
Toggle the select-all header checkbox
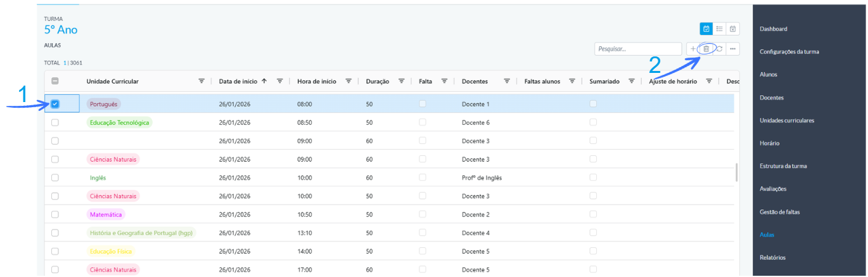tap(55, 81)
